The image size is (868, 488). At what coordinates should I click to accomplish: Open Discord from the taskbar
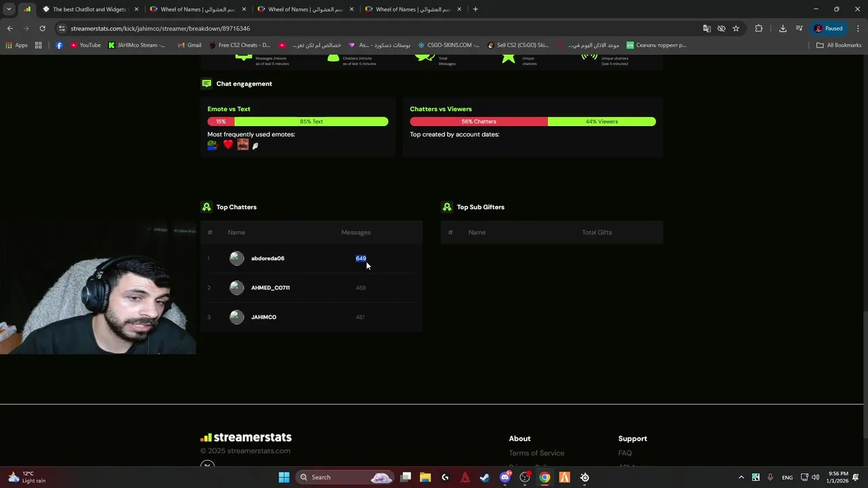[x=505, y=477]
